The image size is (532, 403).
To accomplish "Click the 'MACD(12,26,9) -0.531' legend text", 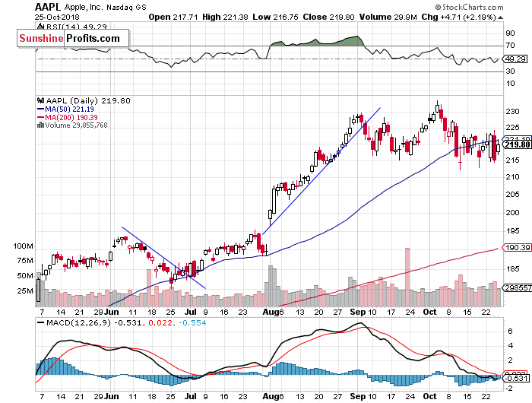I will pos(94,322).
